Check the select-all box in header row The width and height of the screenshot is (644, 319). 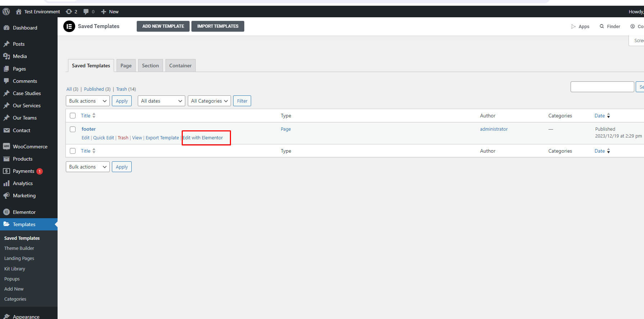click(x=73, y=116)
